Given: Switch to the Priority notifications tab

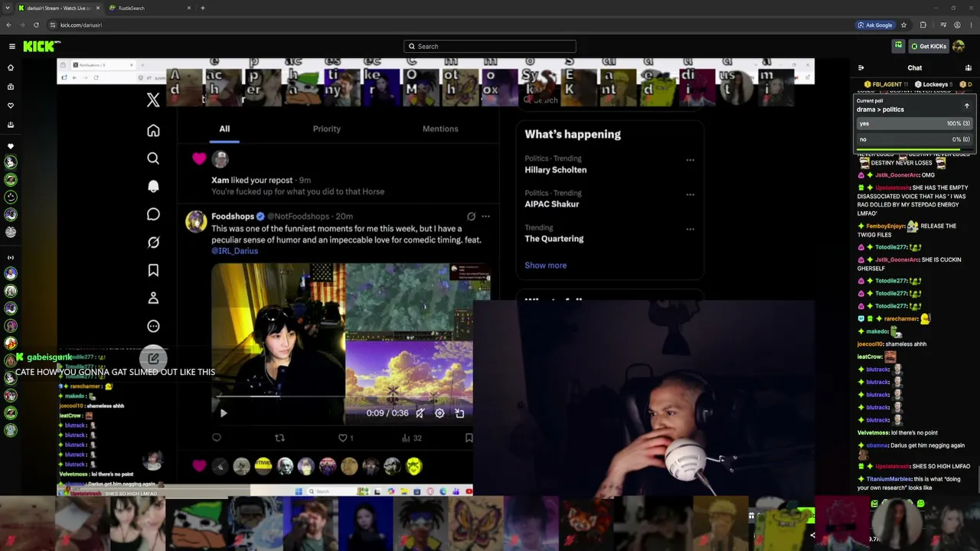Looking at the screenshot, I should [x=327, y=129].
